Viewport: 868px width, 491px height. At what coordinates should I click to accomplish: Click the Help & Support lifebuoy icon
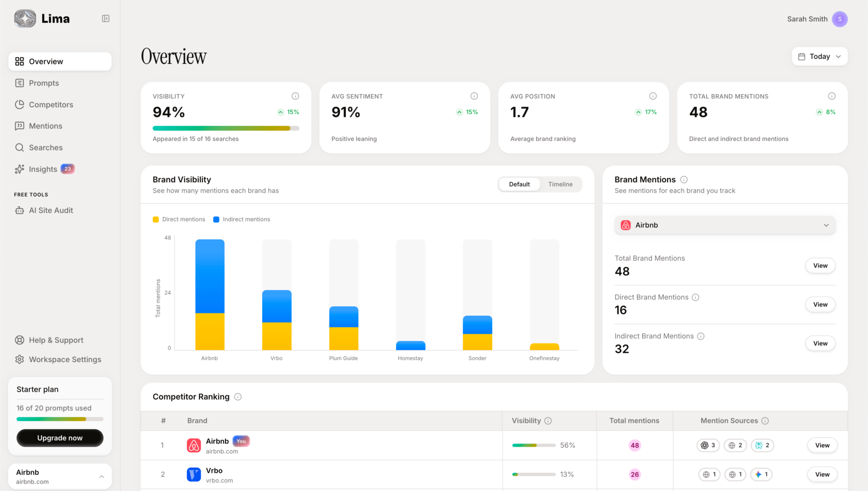coord(19,340)
